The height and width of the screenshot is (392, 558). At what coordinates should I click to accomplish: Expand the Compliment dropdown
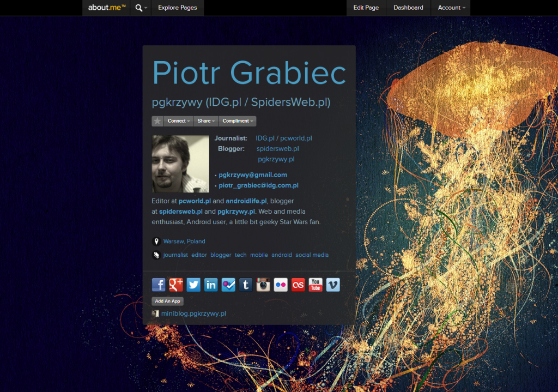point(238,121)
